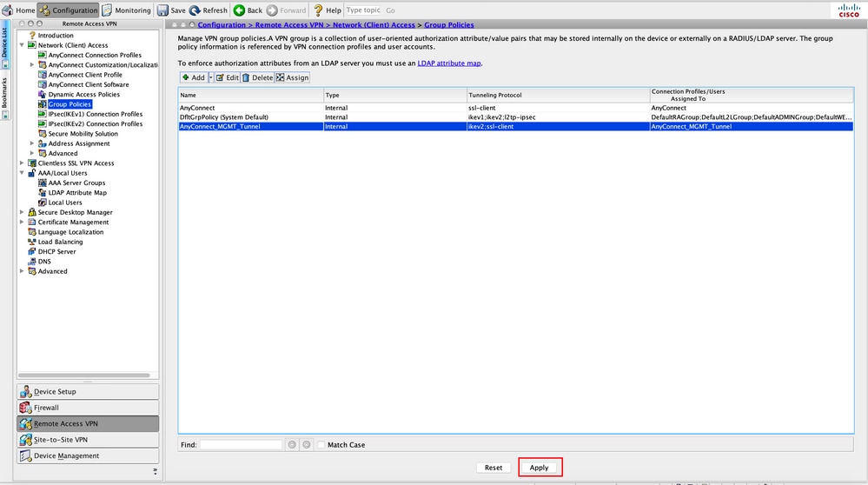Open Load Balancing settings
The width and height of the screenshot is (868, 485).
coord(60,242)
